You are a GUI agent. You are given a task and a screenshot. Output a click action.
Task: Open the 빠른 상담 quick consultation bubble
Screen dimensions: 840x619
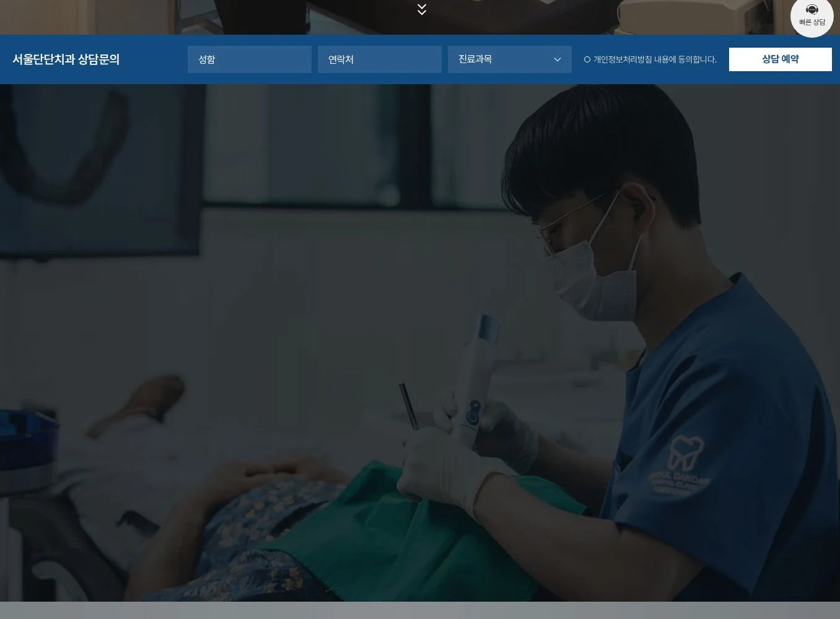[812, 16]
